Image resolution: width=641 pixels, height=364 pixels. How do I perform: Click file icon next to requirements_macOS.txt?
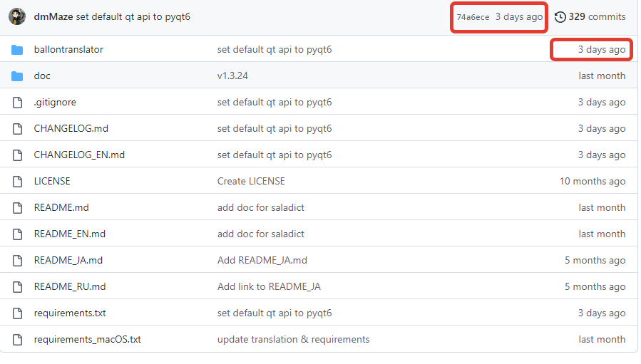(17, 340)
